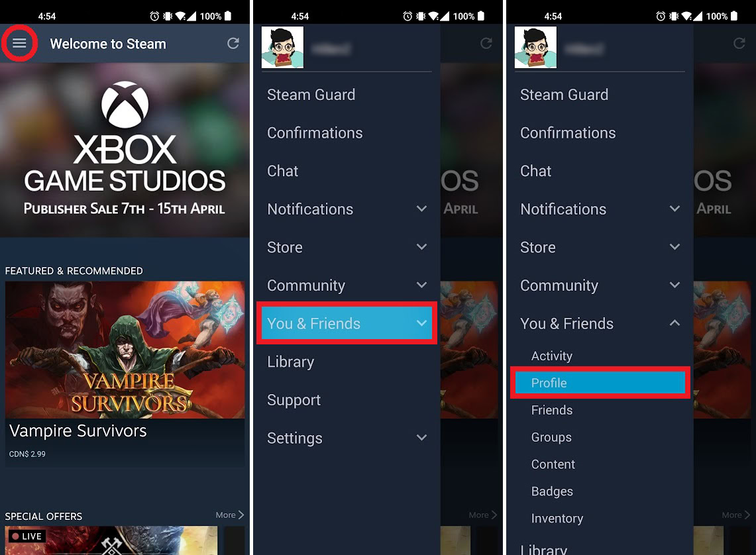Tap Notifications label in middle screen menu
This screenshot has width=756, height=555.
tap(310, 209)
